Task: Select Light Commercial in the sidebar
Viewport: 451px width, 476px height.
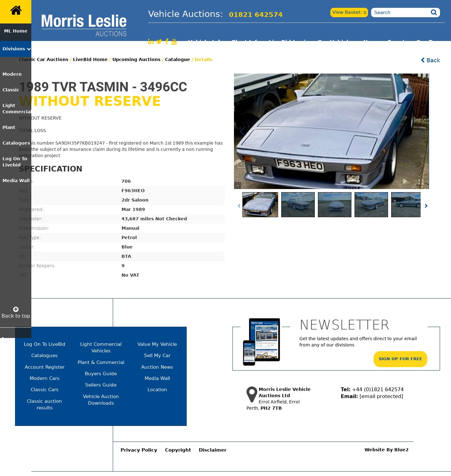Action: tap(16, 109)
